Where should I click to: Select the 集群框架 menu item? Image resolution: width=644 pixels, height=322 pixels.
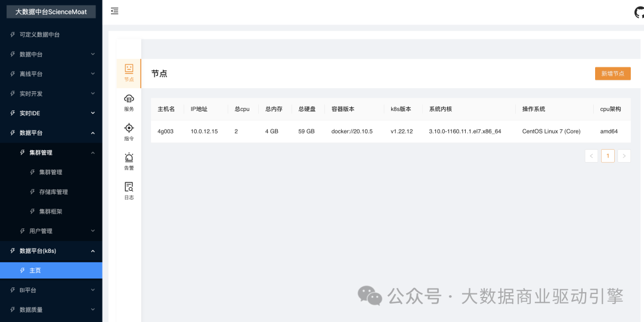51,212
